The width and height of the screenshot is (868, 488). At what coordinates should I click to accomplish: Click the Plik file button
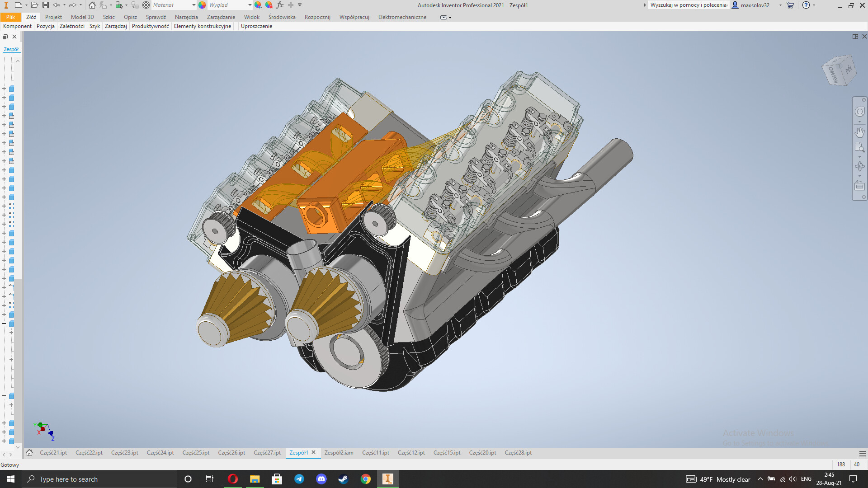tap(10, 17)
